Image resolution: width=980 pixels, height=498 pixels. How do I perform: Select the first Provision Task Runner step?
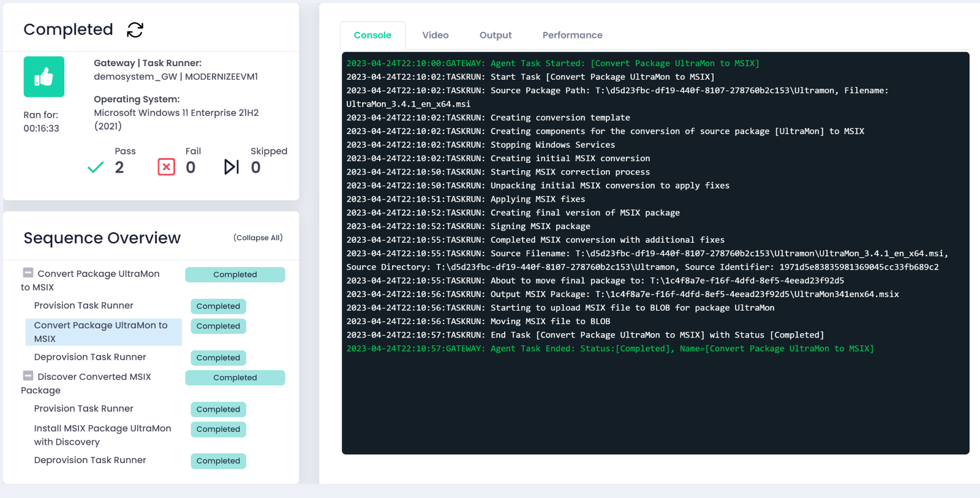pyautogui.click(x=84, y=306)
